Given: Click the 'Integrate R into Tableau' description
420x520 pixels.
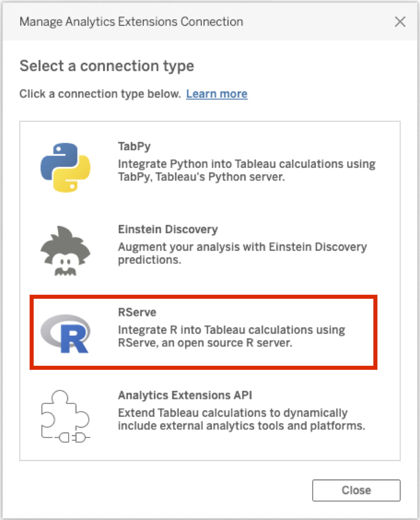Looking at the screenshot, I should [x=231, y=336].
